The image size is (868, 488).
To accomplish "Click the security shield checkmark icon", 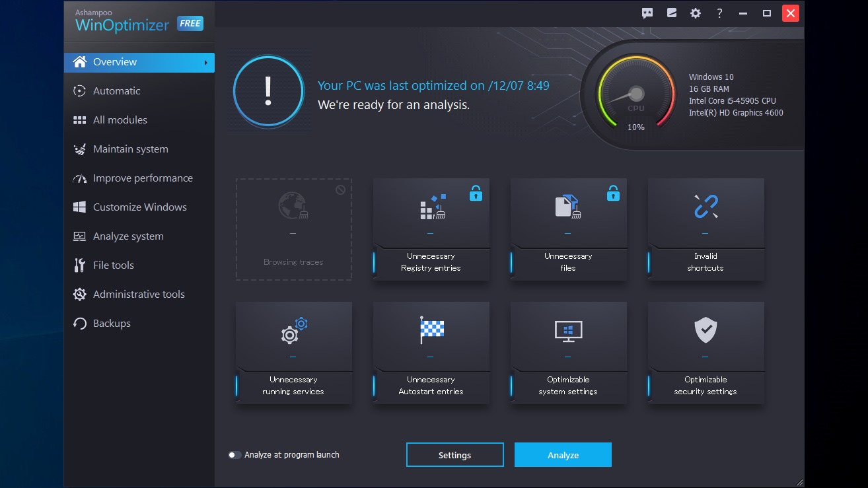I will click(x=705, y=330).
